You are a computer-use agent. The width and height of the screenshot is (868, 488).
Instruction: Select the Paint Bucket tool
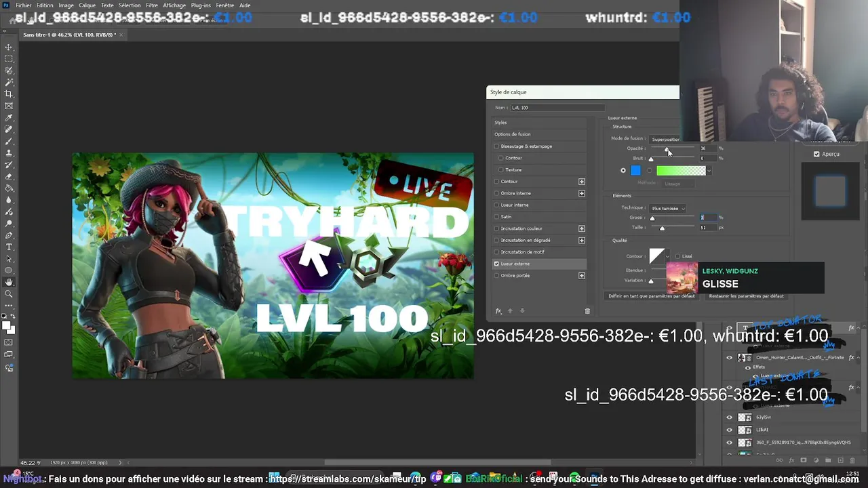point(9,188)
